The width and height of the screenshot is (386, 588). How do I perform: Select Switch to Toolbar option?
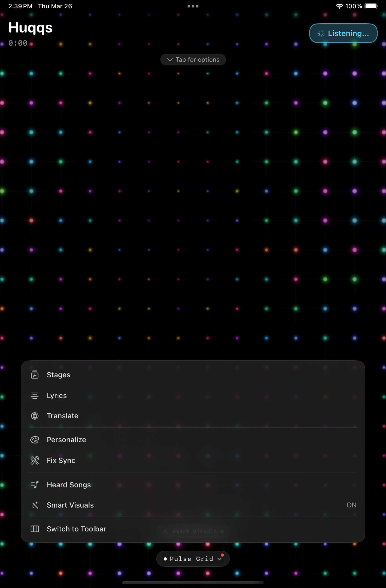pyautogui.click(x=193, y=529)
